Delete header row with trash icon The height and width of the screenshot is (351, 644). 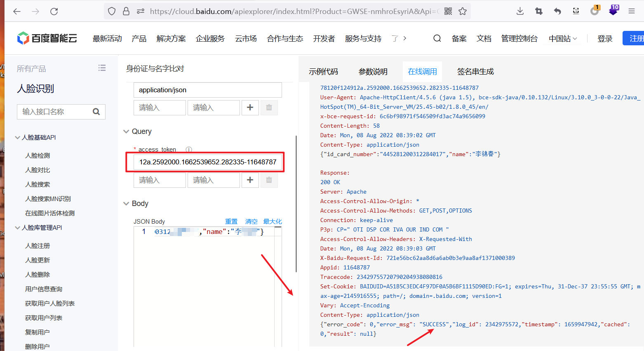(269, 108)
